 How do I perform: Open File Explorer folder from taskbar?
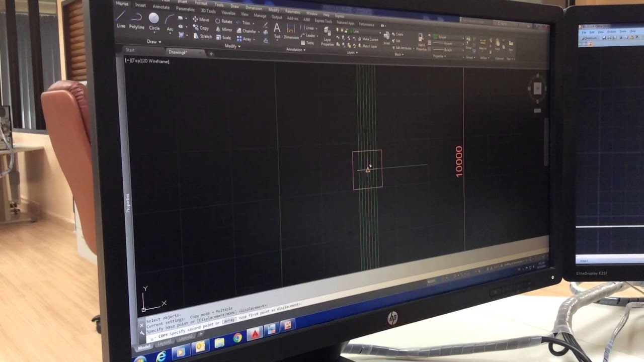coord(219,343)
